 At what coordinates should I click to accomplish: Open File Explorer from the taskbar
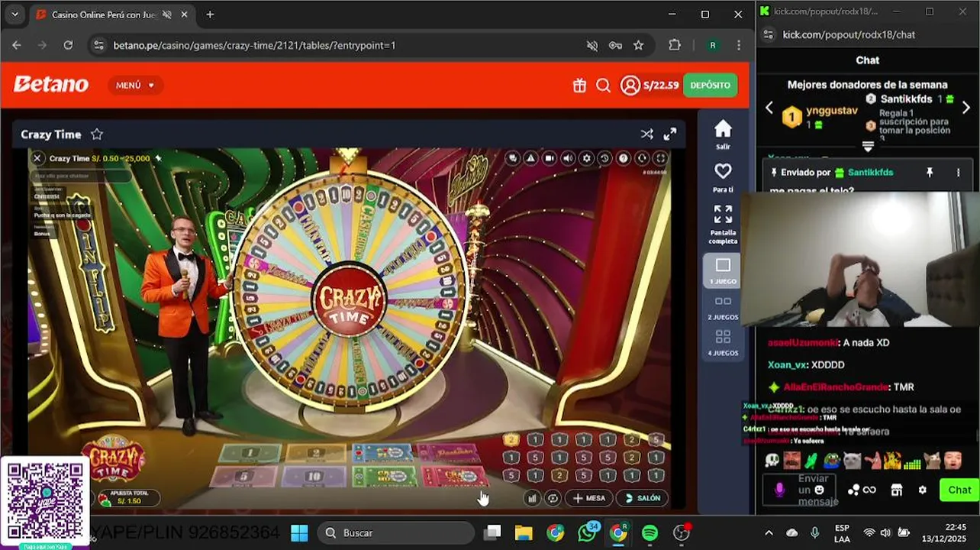524,532
